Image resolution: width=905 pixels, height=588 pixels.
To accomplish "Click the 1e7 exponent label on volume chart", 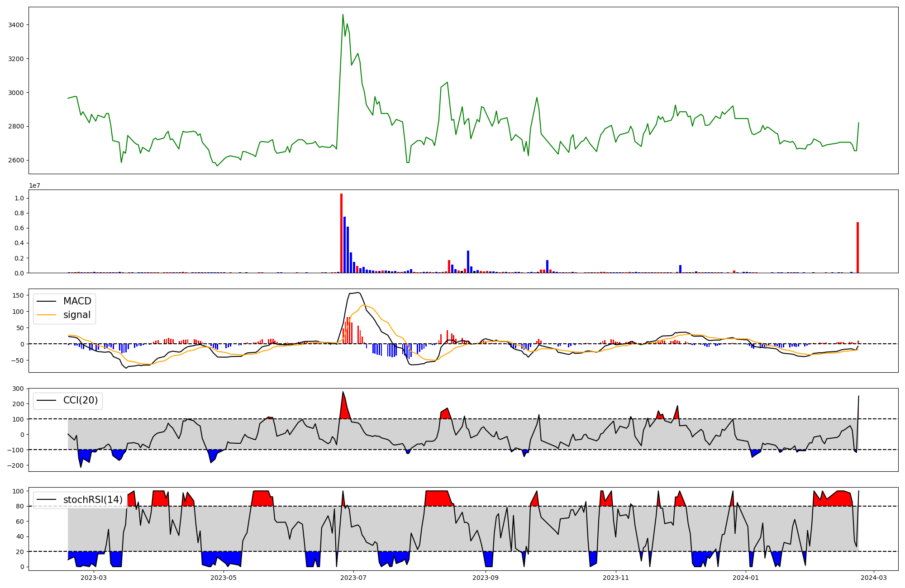I will coord(34,185).
